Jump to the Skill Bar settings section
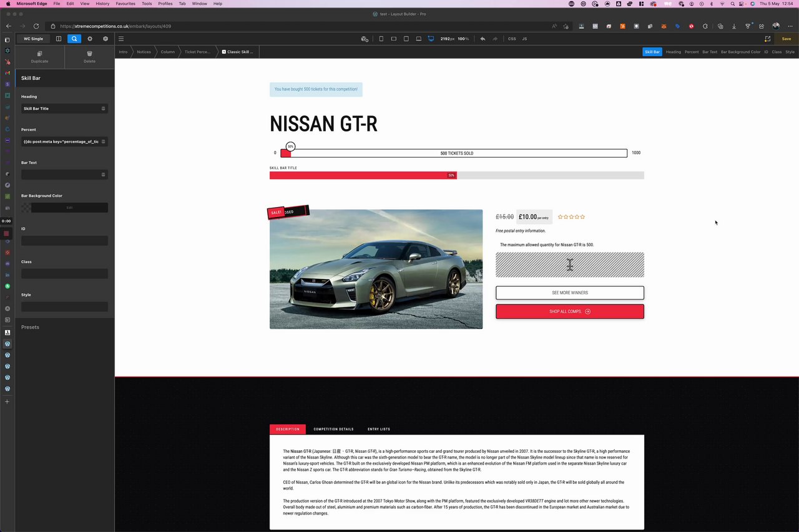The height and width of the screenshot is (532, 799). click(652, 52)
